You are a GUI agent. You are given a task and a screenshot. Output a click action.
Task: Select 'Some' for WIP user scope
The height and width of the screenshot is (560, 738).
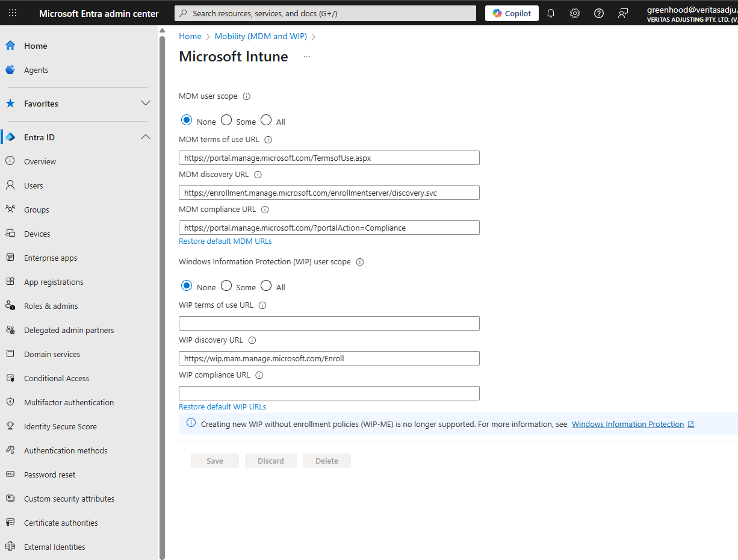(226, 286)
